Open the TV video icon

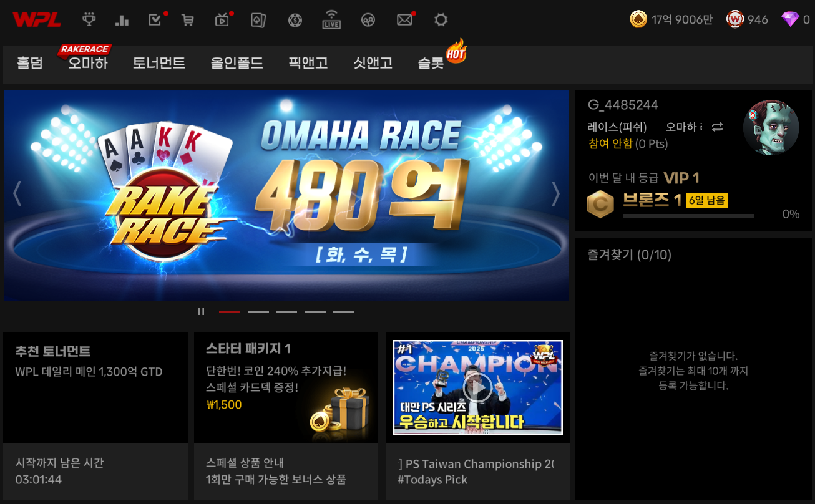[222, 20]
